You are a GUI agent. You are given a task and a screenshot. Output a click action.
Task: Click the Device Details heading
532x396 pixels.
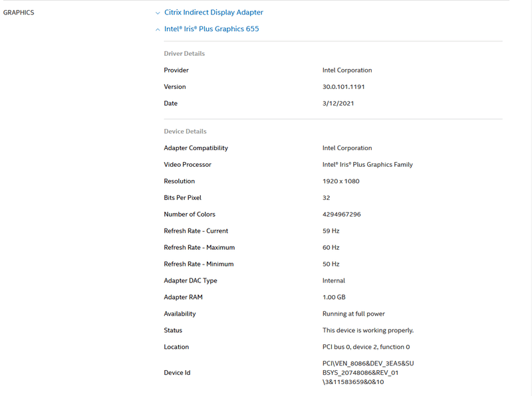(x=185, y=131)
